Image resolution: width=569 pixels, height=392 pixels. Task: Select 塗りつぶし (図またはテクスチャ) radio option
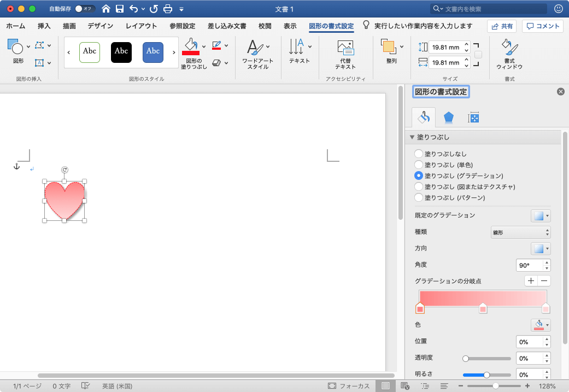pyautogui.click(x=418, y=186)
